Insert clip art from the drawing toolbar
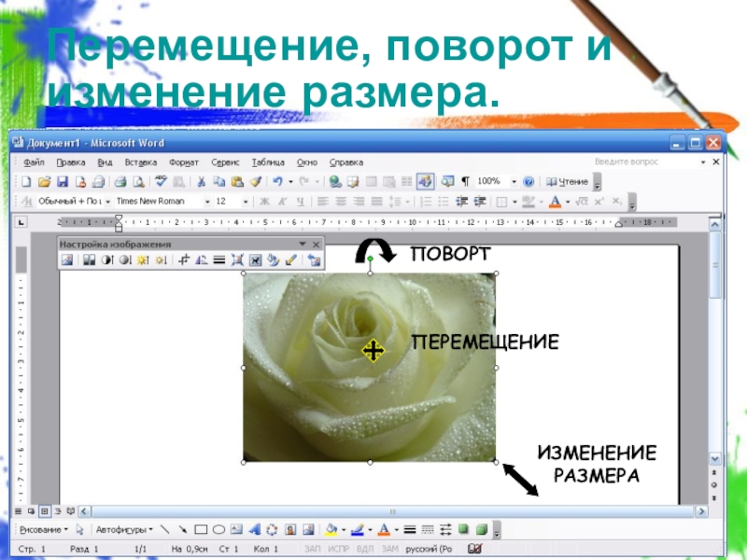Viewport: 747px width, 560px height. coord(290,529)
